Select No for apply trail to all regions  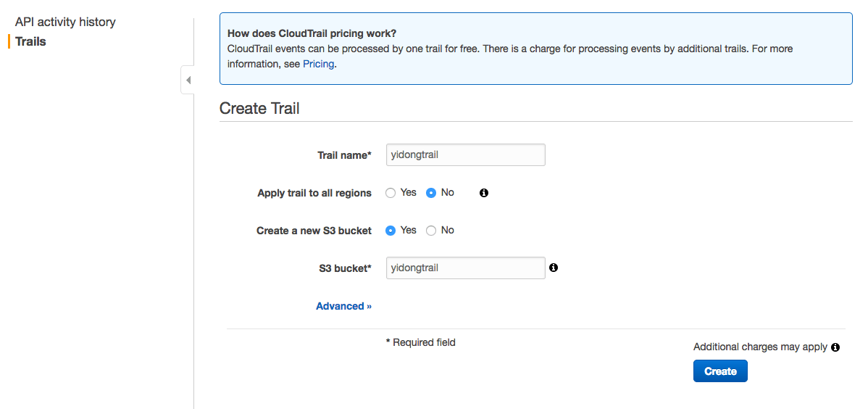[431, 193]
